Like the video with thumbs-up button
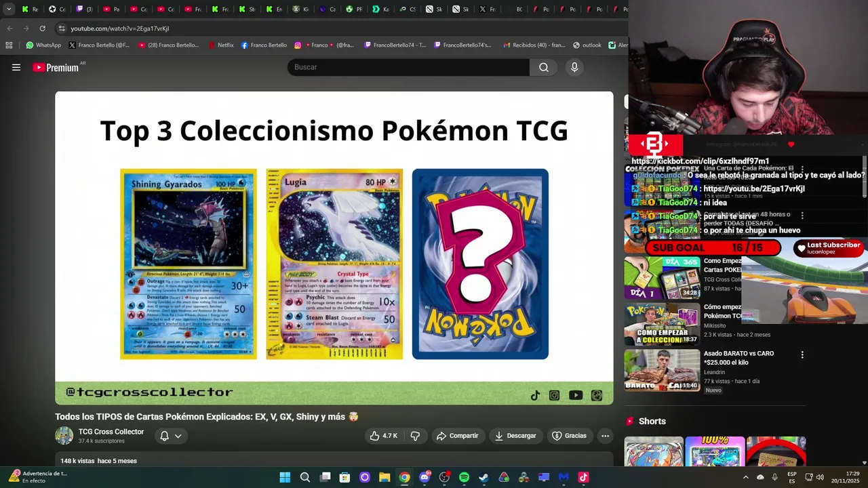 click(384, 436)
